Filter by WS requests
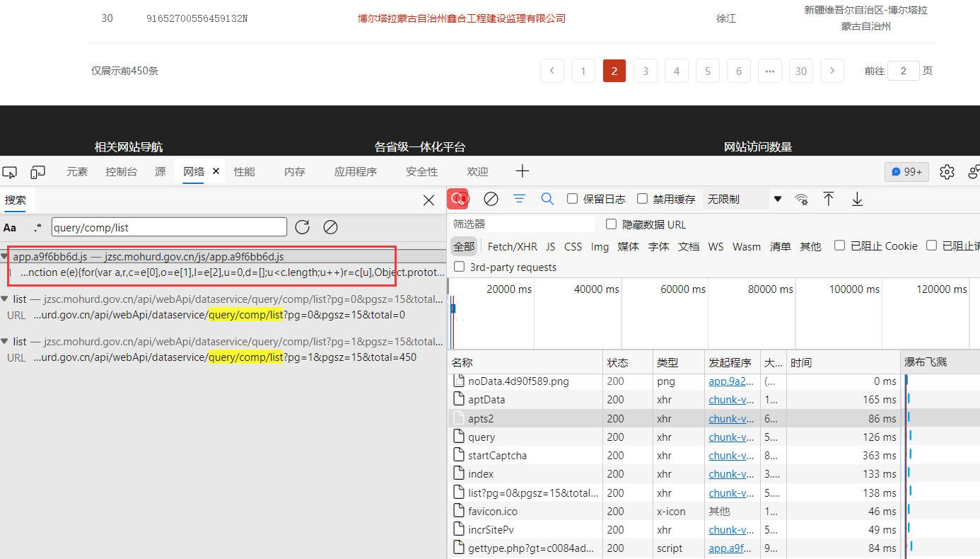Image resolution: width=980 pixels, height=559 pixels. [x=716, y=246]
